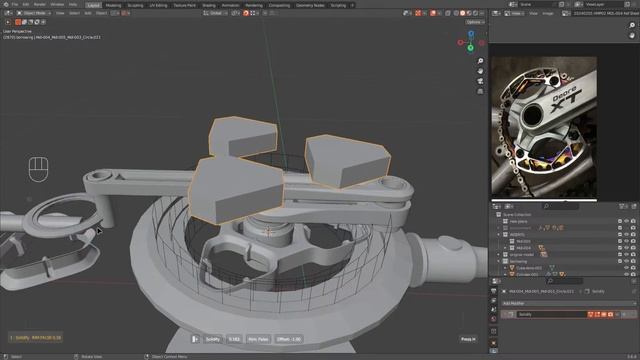The height and width of the screenshot is (360, 640).
Task: Open the Global transform orientation dropdown
Action: 215,13
